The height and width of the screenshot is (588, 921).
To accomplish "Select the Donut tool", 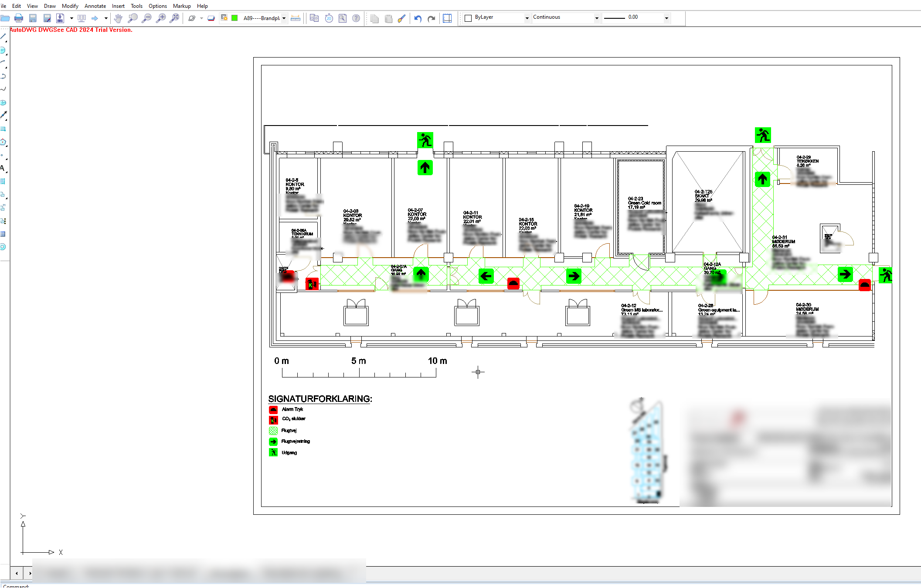I will (x=3, y=247).
